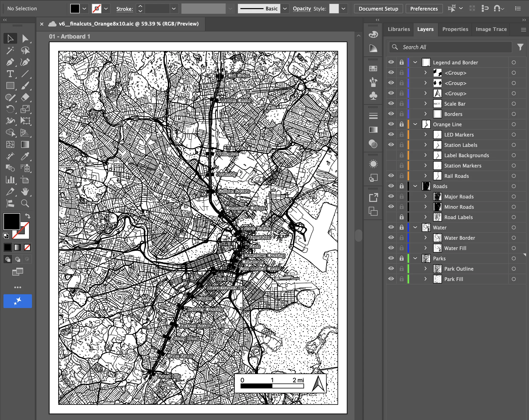529x420 pixels.
Task: Toggle visibility of Water Fill
Action: tap(391, 248)
